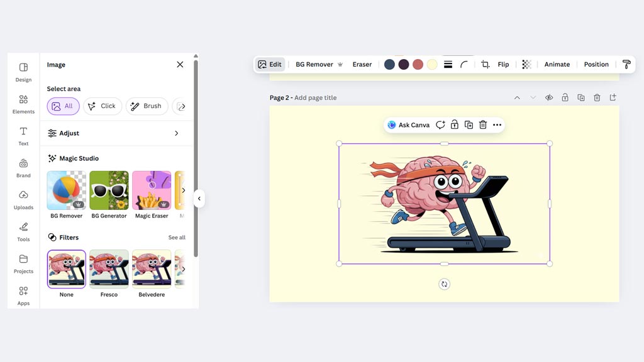The width and height of the screenshot is (644, 362).
Task: Click BG Remover in top toolbar
Action: click(319, 65)
